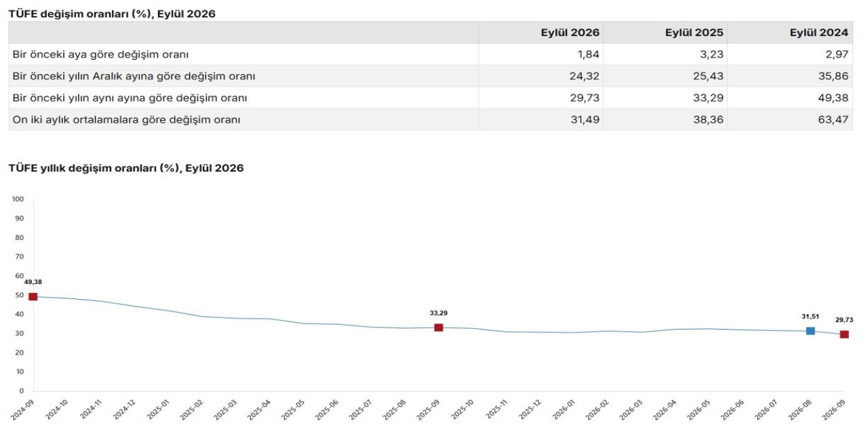
Task: Click the table cell with value 38,36
Action: (665, 119)
